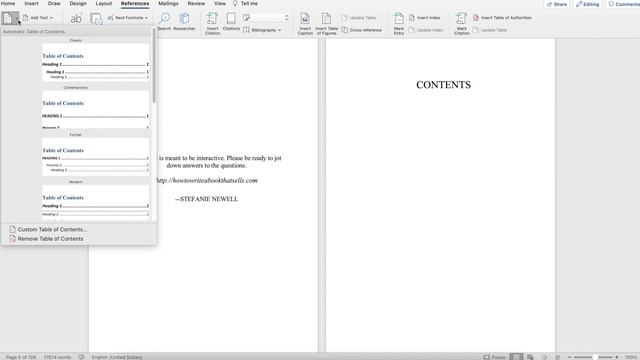Click the TOC gallery scrollbar

(x=154, y=65)
